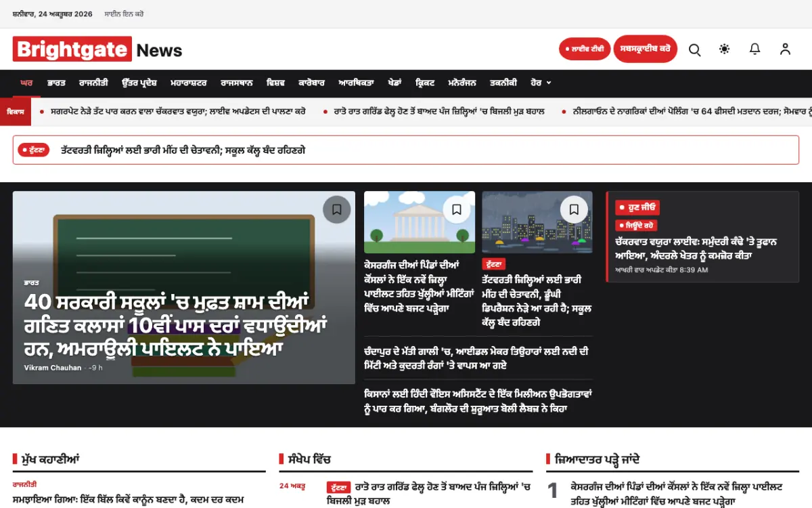Open the ਕਾਰੋਬਾਰ nav section

[311, 83]
